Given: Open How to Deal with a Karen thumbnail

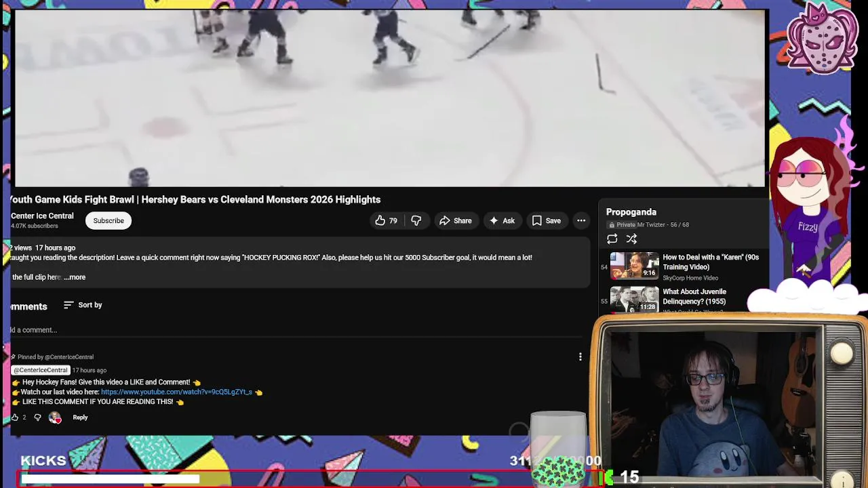Looking at the screenshot, I should point(634,266).
